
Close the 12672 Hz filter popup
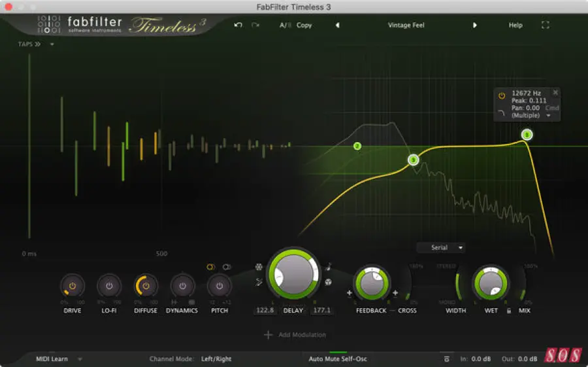[x=555, y=92]
